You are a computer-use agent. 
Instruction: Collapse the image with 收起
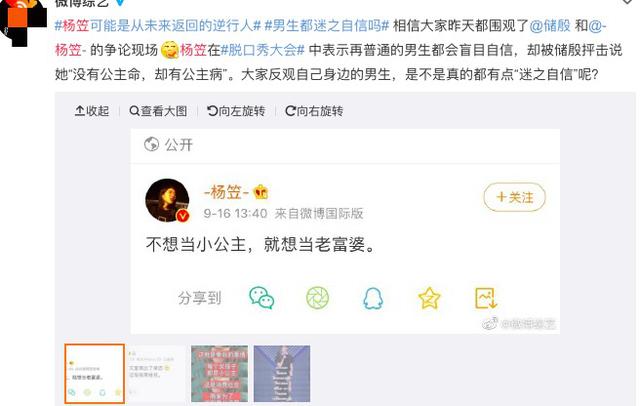coord(92,111)
